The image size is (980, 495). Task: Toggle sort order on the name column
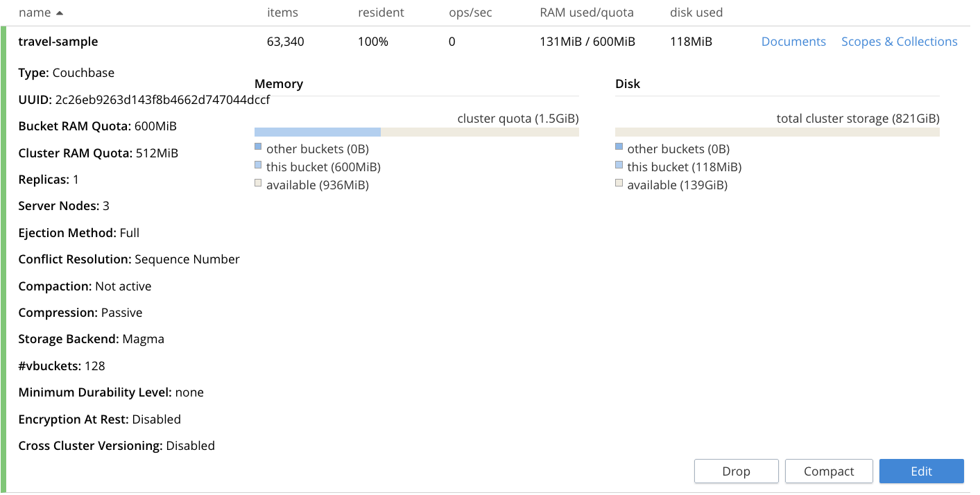click(35, 12)
